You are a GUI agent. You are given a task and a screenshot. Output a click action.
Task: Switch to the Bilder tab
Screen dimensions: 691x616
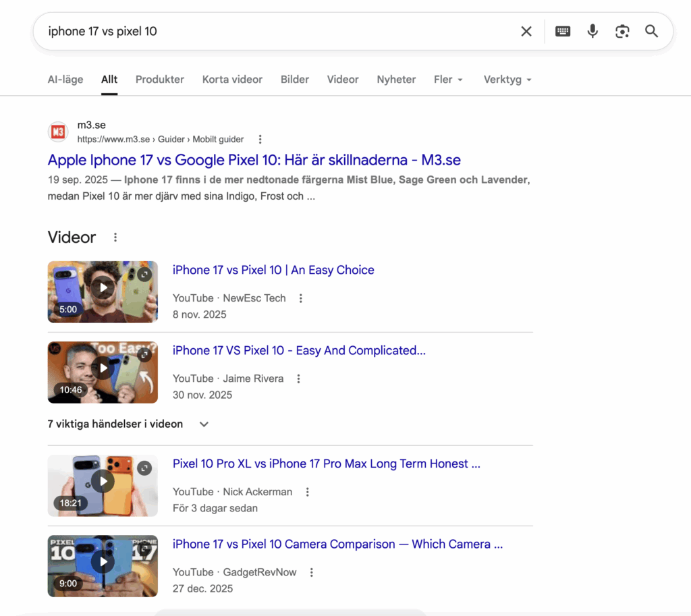(x=295, y=80)
